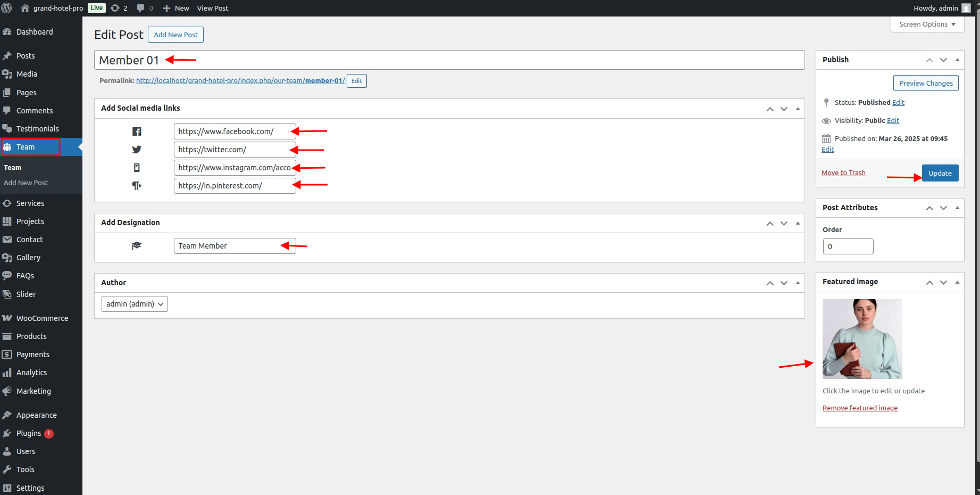
Task: Click the Move to Trash link
Action: pyautogui.click(x=843, y=173)
